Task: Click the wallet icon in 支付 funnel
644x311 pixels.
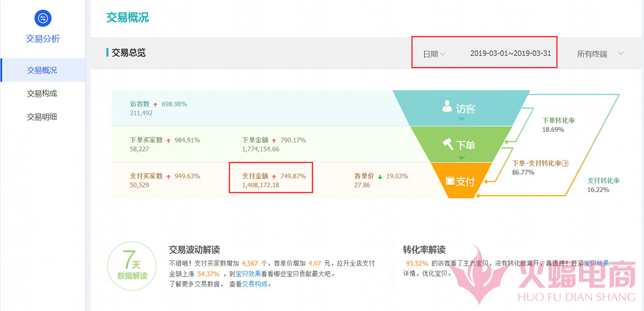Action: tap(450, 181)
